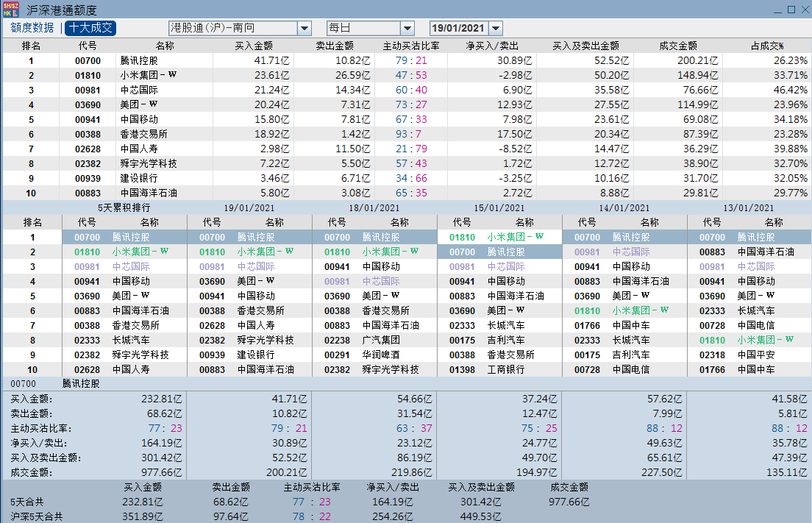Click the 75 : 25 ratio in detail panel
812x523 pixels.
539,429
